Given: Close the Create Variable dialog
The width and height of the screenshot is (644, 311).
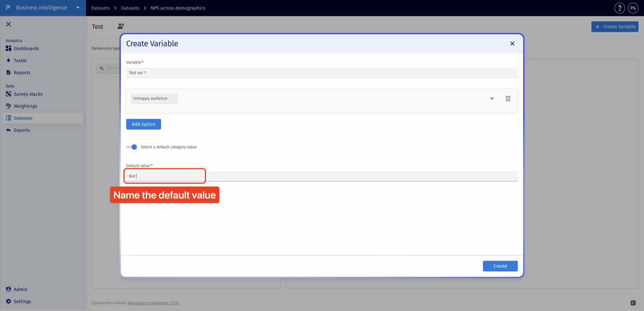Looking at the screenshot, I should [512, 44].
